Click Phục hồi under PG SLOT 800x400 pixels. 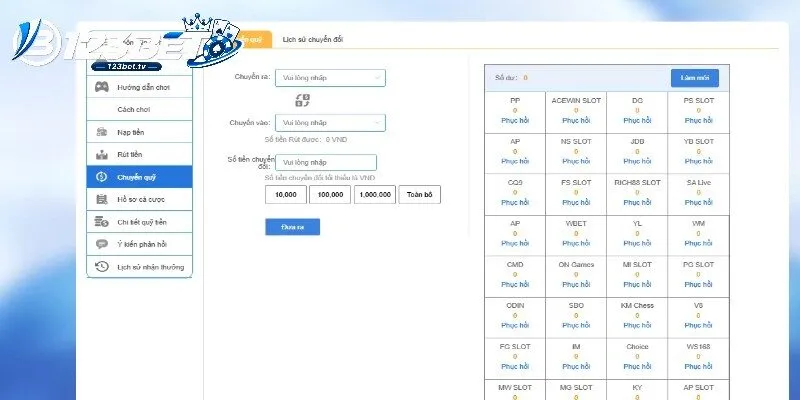pyautogui.click(x=698, y=284)
